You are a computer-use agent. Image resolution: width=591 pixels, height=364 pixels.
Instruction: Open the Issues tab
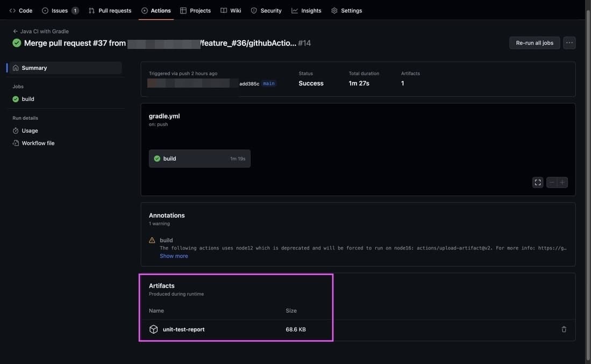(60, 11)
